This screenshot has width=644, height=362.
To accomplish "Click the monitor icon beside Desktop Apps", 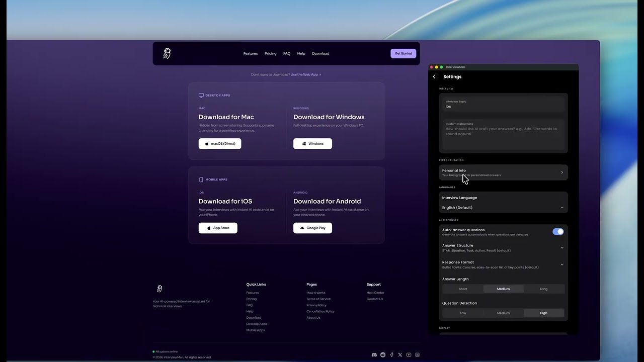I will pos(201,95).
